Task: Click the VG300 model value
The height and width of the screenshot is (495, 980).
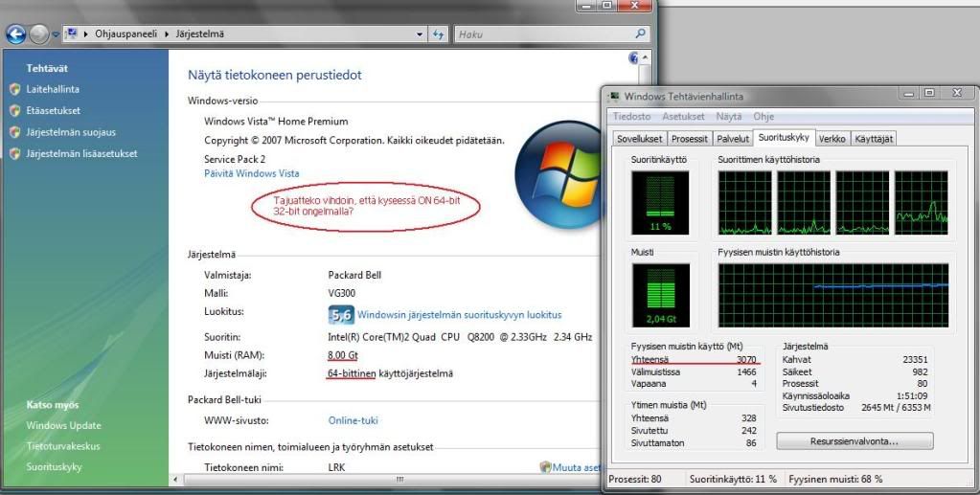Action: pos(341,293)
